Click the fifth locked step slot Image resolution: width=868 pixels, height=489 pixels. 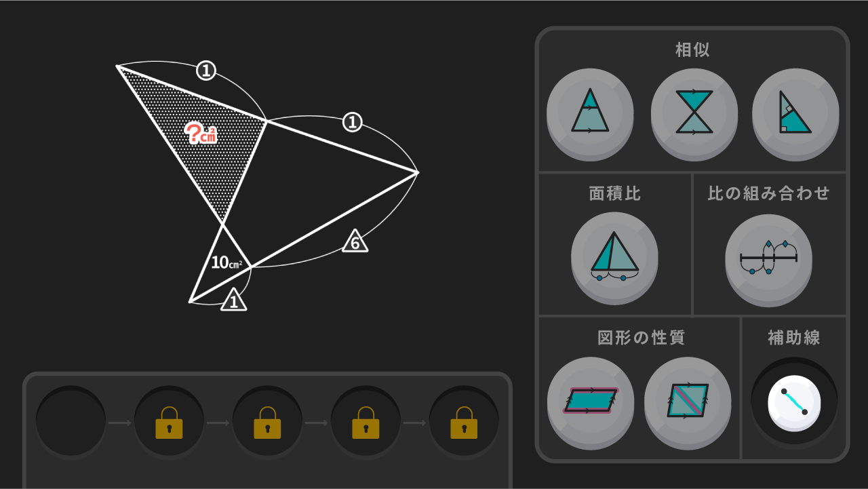[x=464, y=422]
